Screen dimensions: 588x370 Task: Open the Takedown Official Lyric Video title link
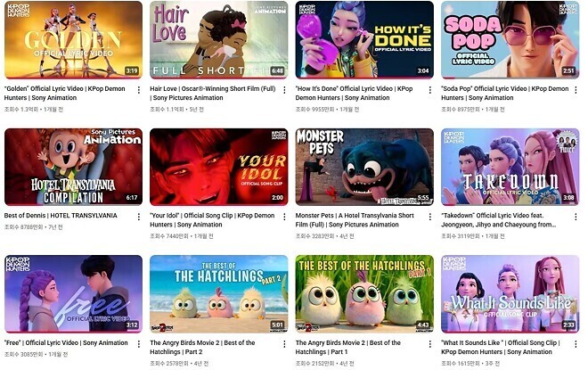[498, 220]
